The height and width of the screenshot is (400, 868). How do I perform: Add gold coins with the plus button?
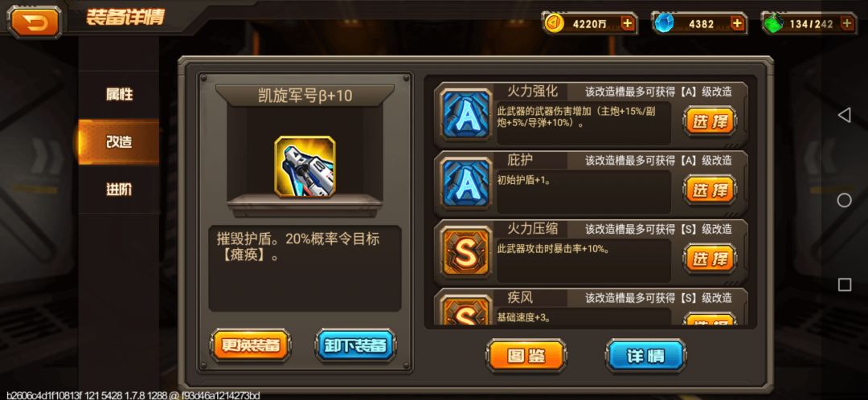click(627, 23)
